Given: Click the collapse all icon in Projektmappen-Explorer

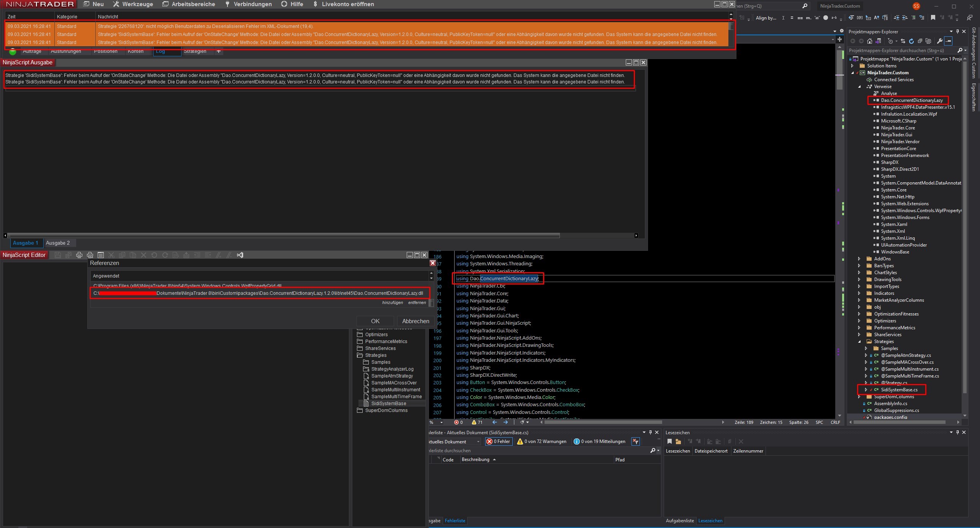Looking at the screenshot, I should (x=920, y=41).
